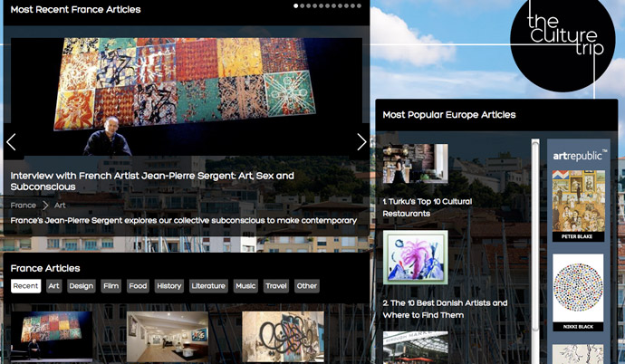Go to previous slide with left arrow
Screen dimensions: 625x364
tap(12, 142)
